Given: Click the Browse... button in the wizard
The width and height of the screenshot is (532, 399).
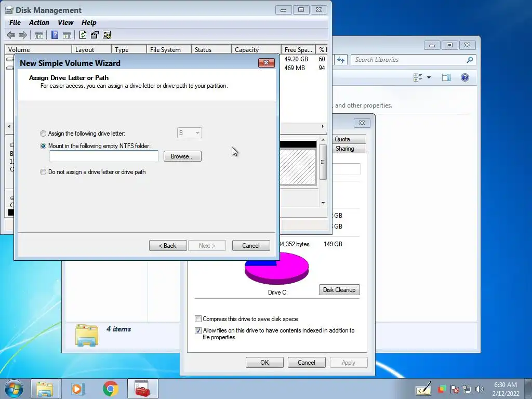Looking at the screenshot, I should tap(182, 156).
